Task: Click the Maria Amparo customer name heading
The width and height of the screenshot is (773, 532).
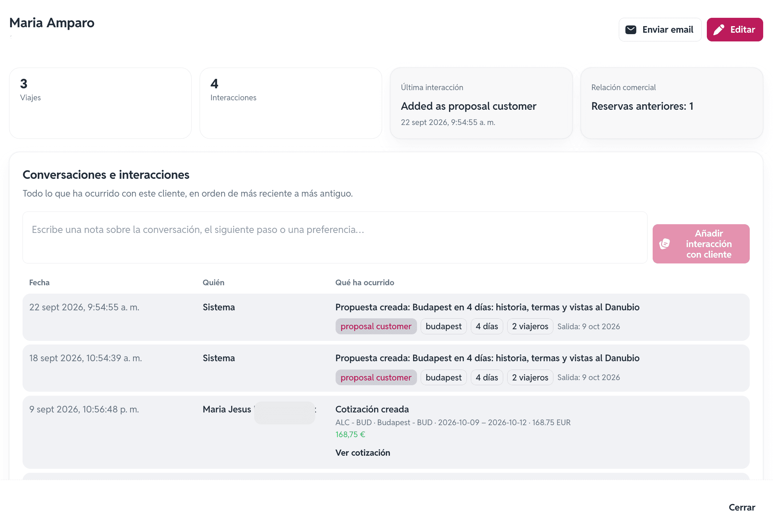Action: [52, 23]
